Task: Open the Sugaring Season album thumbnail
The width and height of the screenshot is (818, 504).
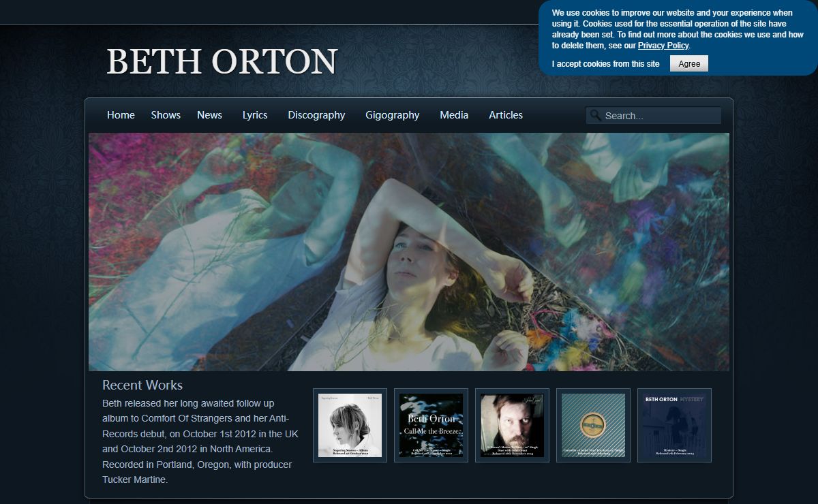Action: click(350, 425)
